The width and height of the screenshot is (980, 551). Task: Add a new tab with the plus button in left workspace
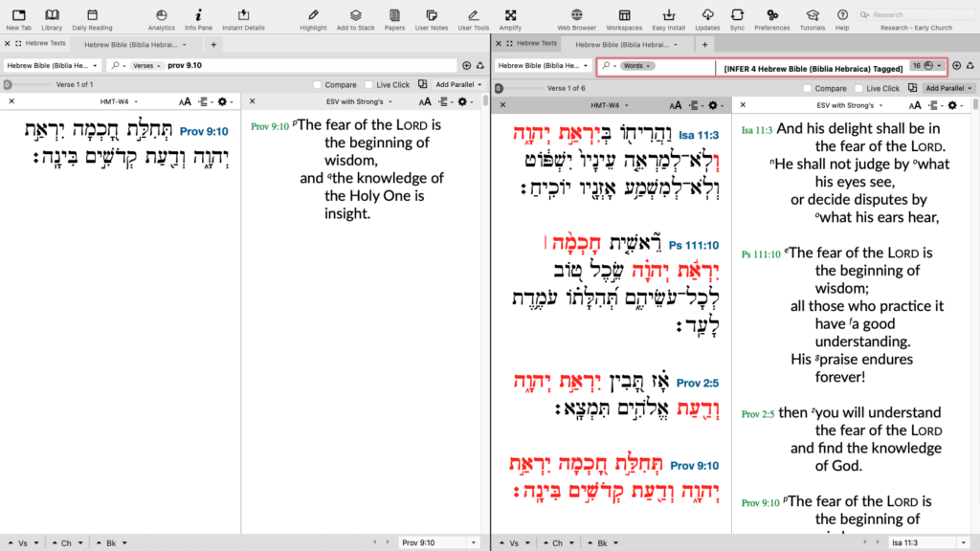pos(213,44)
